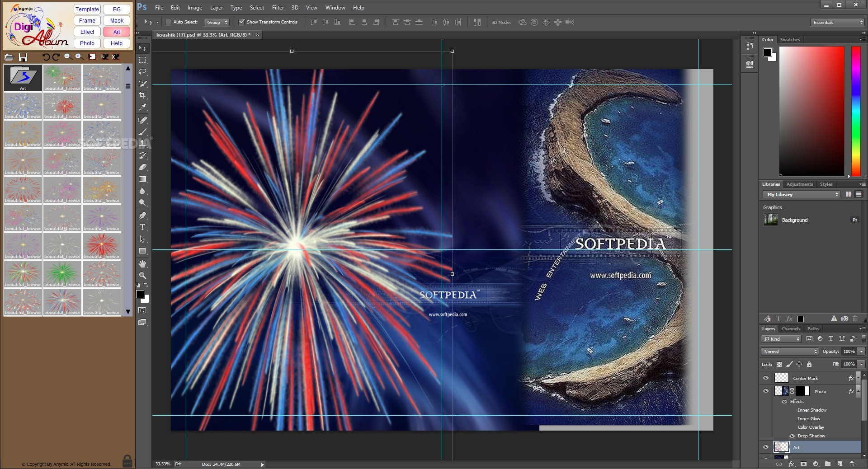Select the Crop tool
The height and width of the screenshot is (469, 868).
point(142,95)
